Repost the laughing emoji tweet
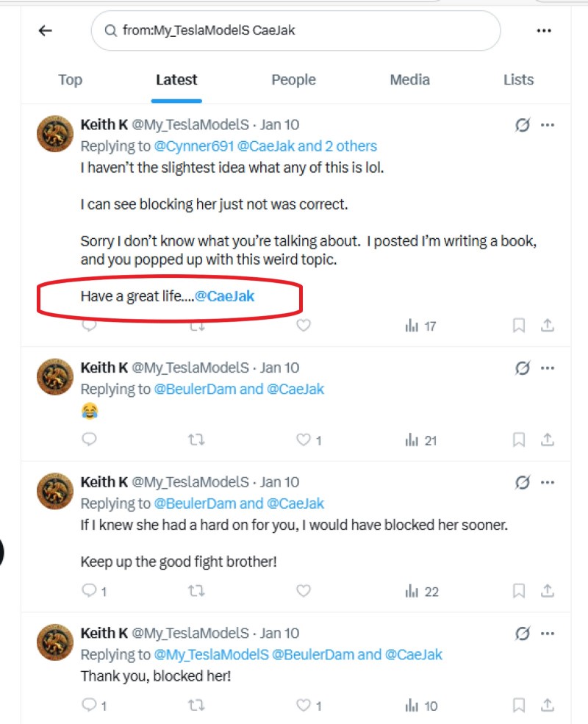This screenshot has width=588, height=724. tap(196, 440)
